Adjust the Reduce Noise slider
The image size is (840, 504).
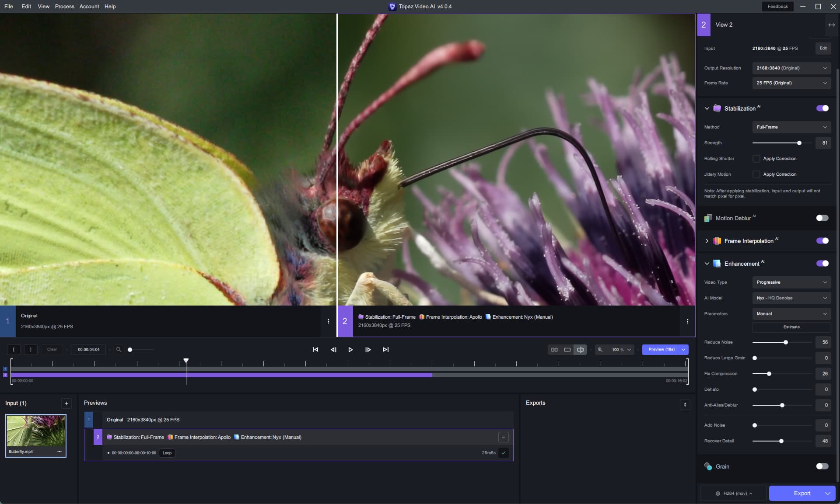786,342
